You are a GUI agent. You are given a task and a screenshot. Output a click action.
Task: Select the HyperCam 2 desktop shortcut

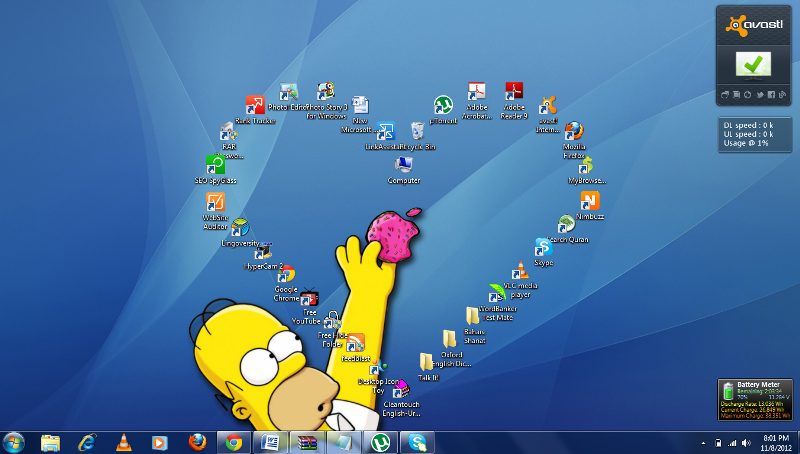pyautogui.click(x=263, y=256)
